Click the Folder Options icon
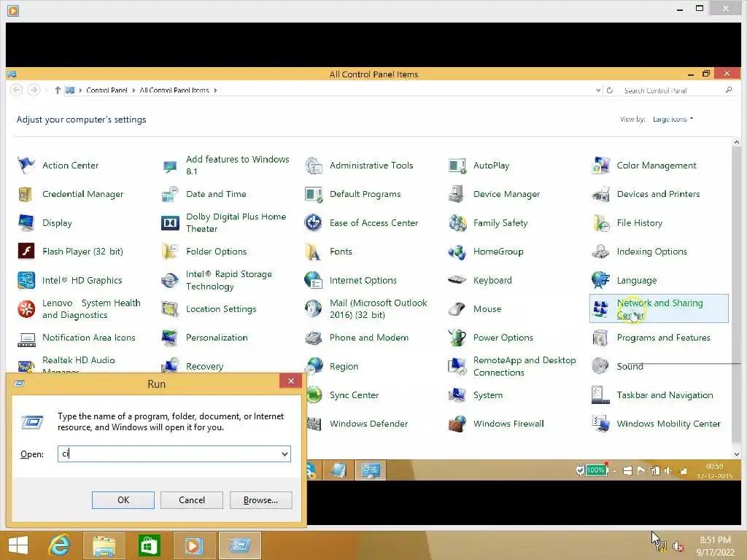Image resolution: width=747 pixels, height=560 pixels. pos(169,251)
